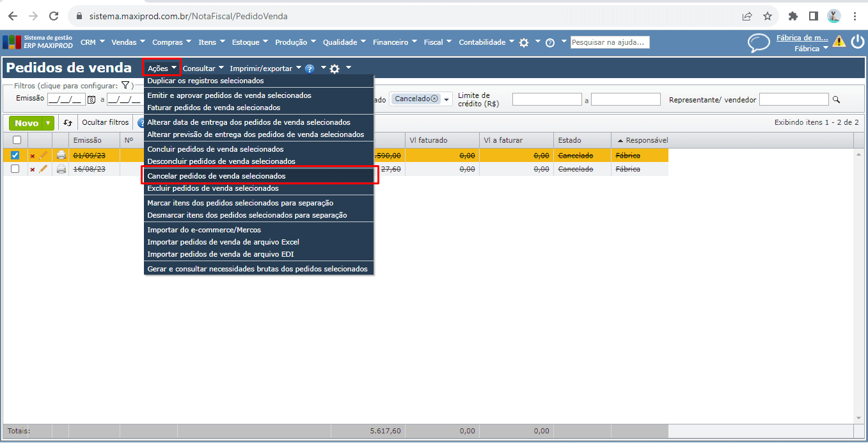Screen dimensions: 868x443
Task: Click the Representante/vendedor search magnifier icon
Action: 835,99
